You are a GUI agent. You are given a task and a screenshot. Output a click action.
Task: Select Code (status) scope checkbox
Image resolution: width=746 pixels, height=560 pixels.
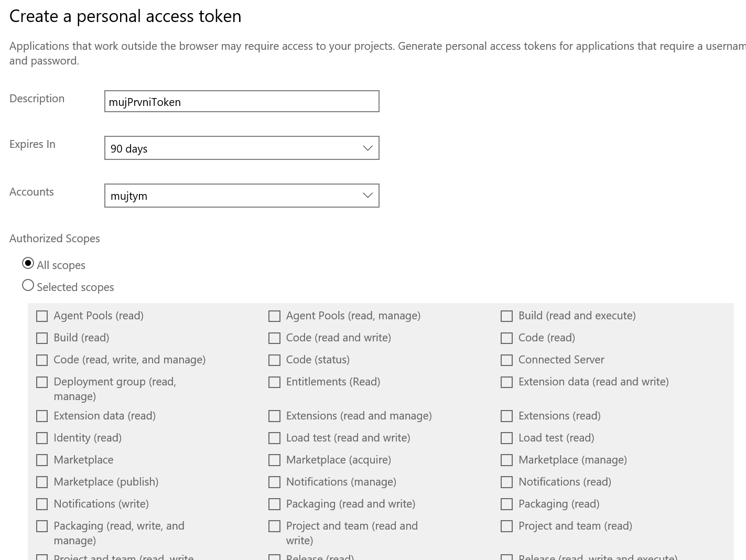(274, 360)
